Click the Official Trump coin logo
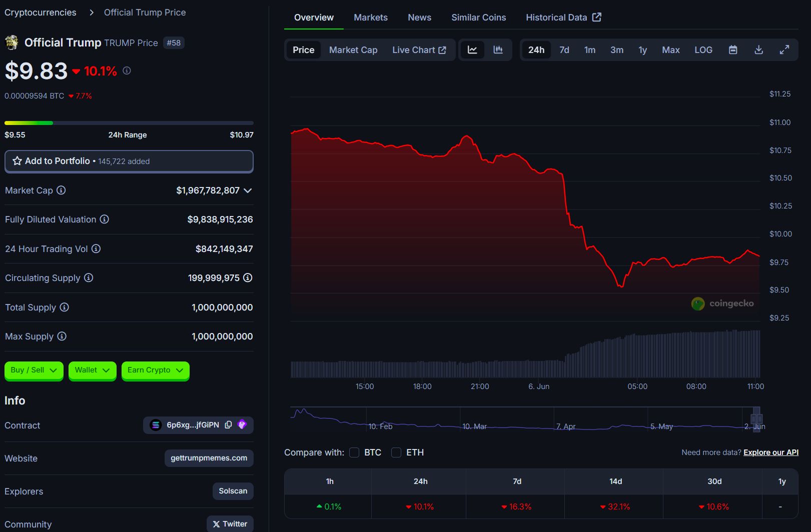 coord(12,42)
